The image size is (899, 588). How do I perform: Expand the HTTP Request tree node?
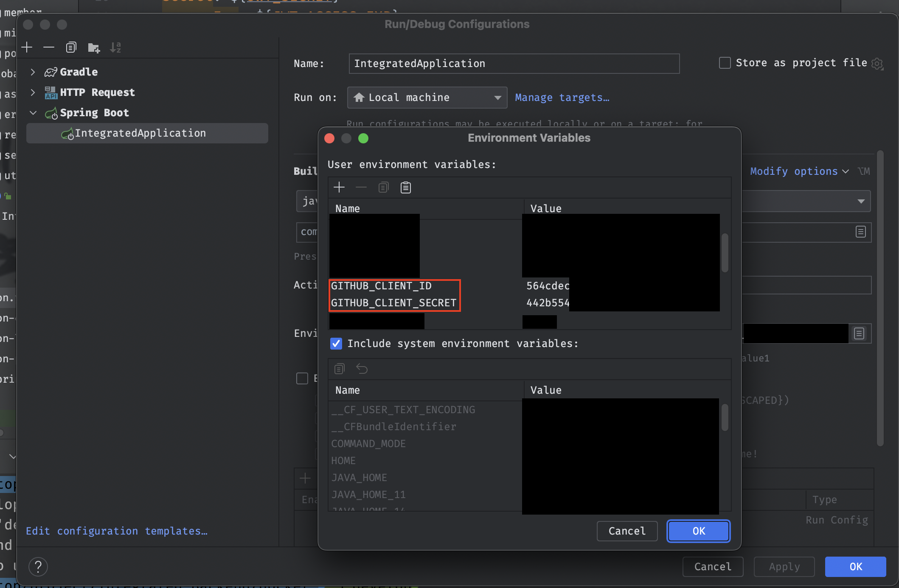point(33,92)
